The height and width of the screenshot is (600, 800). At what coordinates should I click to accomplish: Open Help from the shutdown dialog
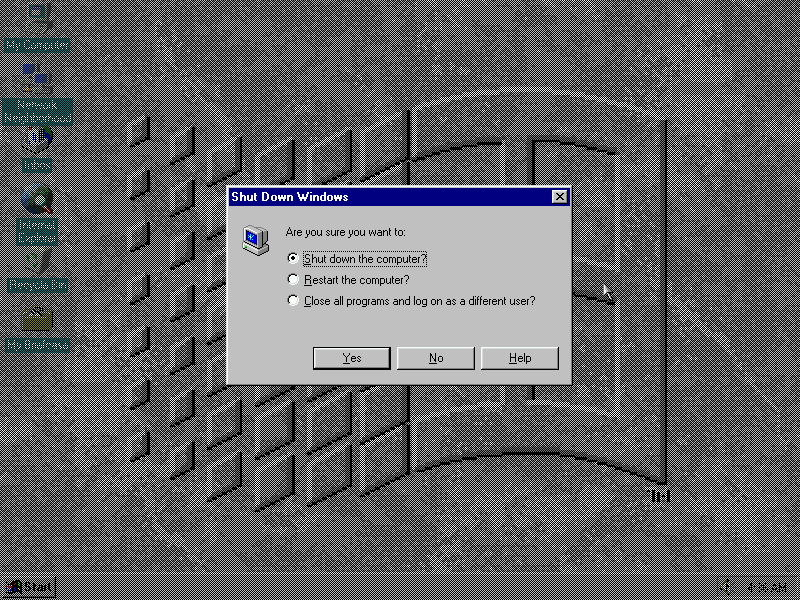click(520, 358)
